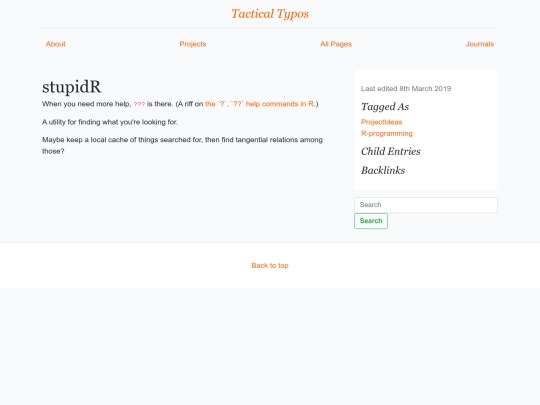Image resolution: width=540 pixels, height=405 pixels.
Task: Open the Projects navigation link
Action: point(193,44)
